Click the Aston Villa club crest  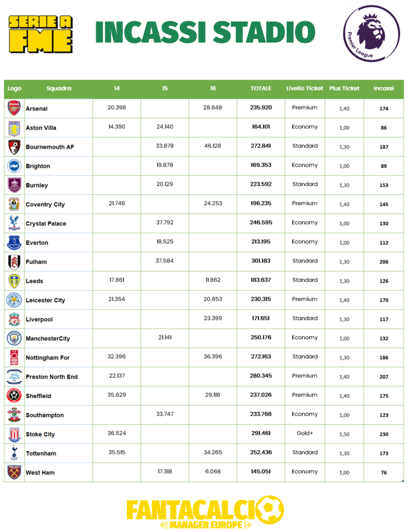[14, 128]
